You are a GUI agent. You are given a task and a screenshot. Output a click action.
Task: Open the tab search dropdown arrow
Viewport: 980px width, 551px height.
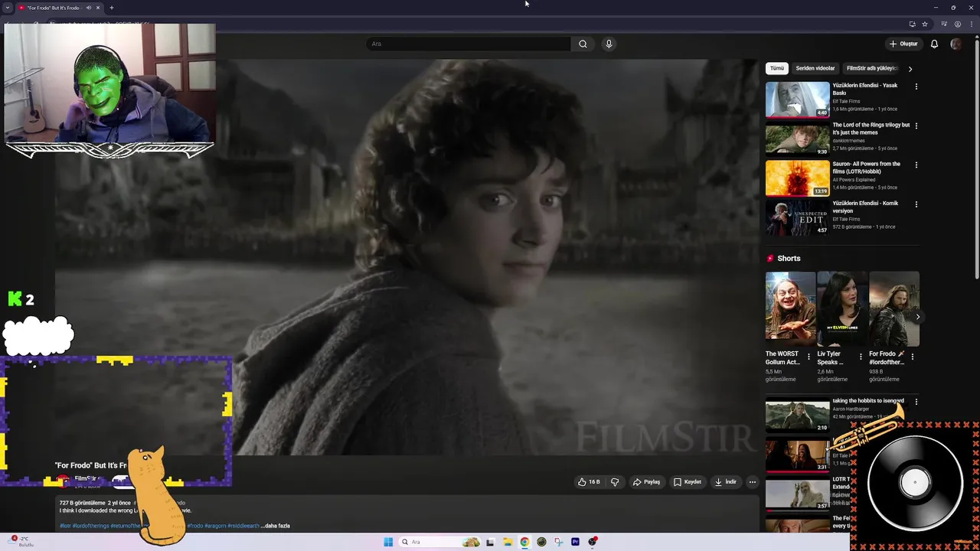(7, 8)
